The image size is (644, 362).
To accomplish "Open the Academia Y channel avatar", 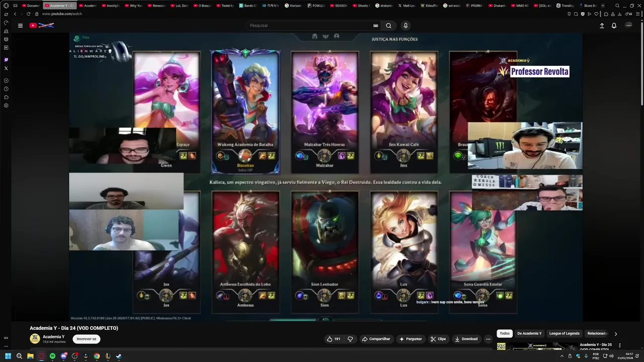I will pos(35,339).
